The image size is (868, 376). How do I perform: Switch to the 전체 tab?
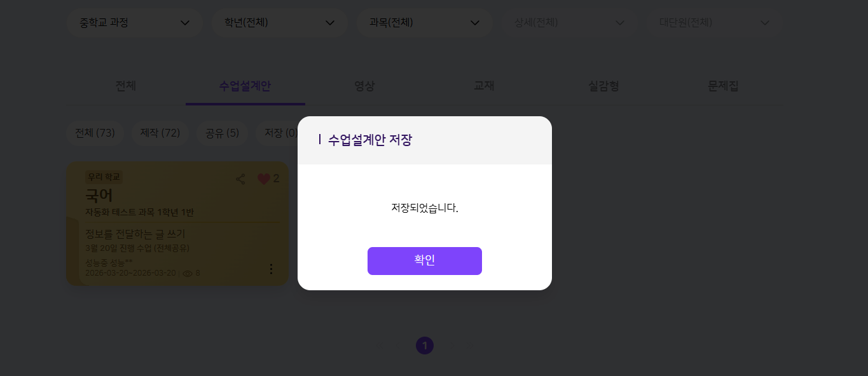(126, 86)
